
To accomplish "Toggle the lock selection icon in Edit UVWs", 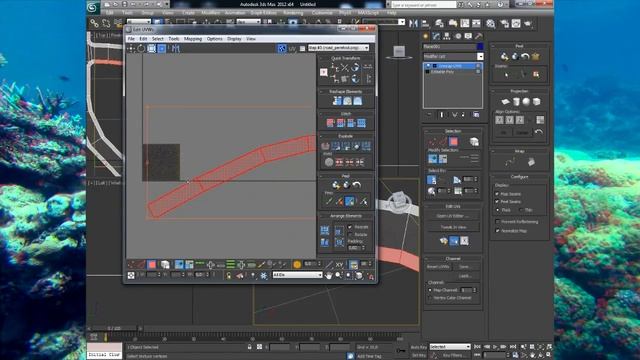I will 229,276.
